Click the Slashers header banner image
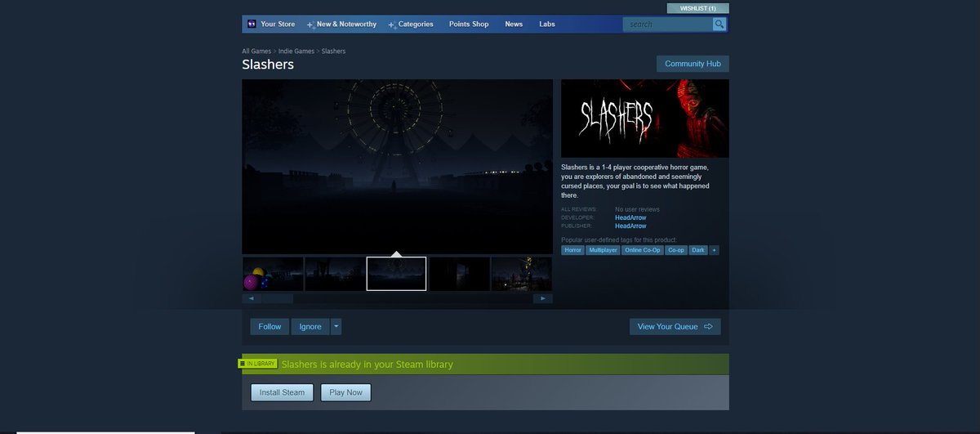 click(645, 119)
